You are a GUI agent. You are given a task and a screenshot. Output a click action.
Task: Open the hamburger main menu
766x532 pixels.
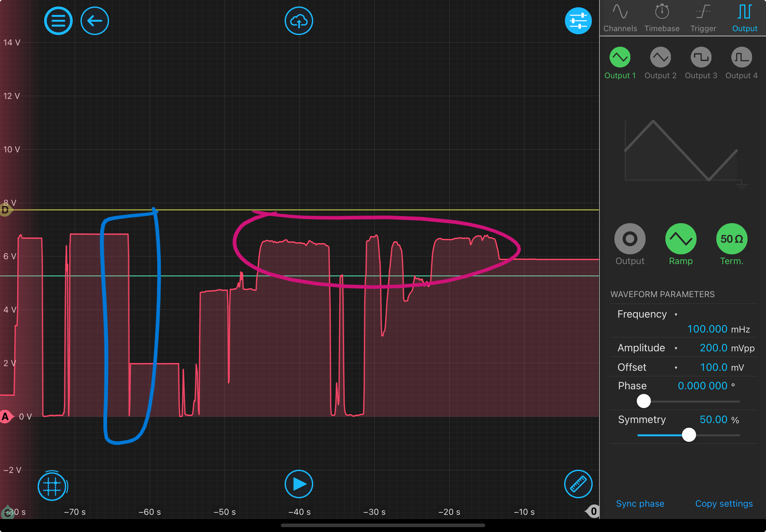click(x=58, y=21)
